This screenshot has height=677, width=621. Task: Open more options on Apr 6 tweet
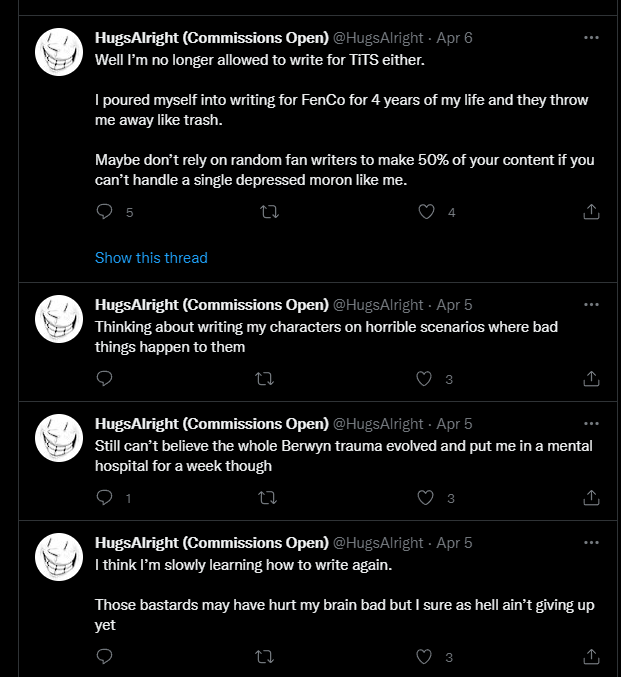pyautogui.click(x=591, y=37)
